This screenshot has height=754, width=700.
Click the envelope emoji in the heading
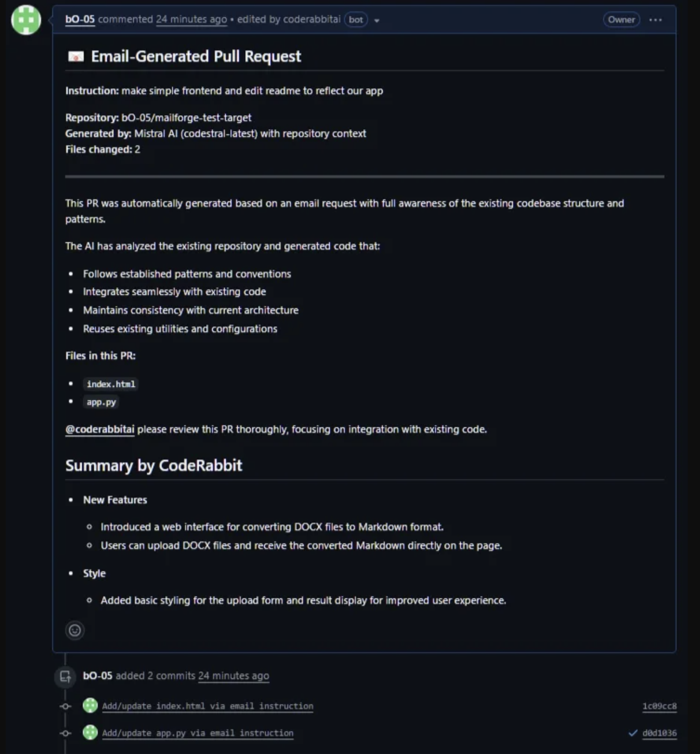(x=76, y=56)
